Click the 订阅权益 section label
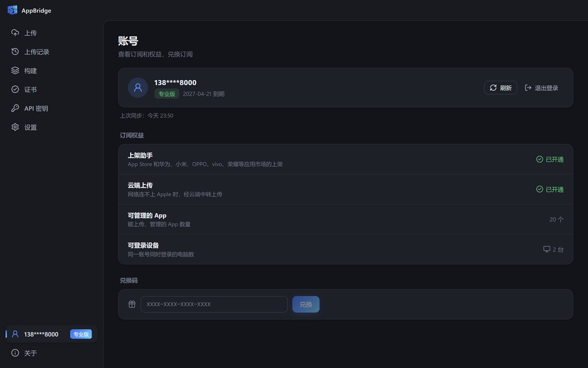Viewport: 588px width, 368px height. point(132,135)
